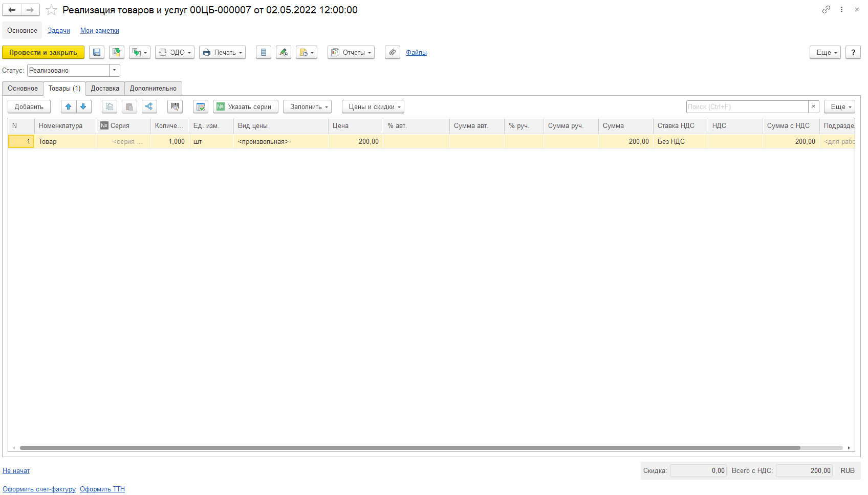868x495 pixels.
Task: Close the document form with the X
Action: (857, 10)
